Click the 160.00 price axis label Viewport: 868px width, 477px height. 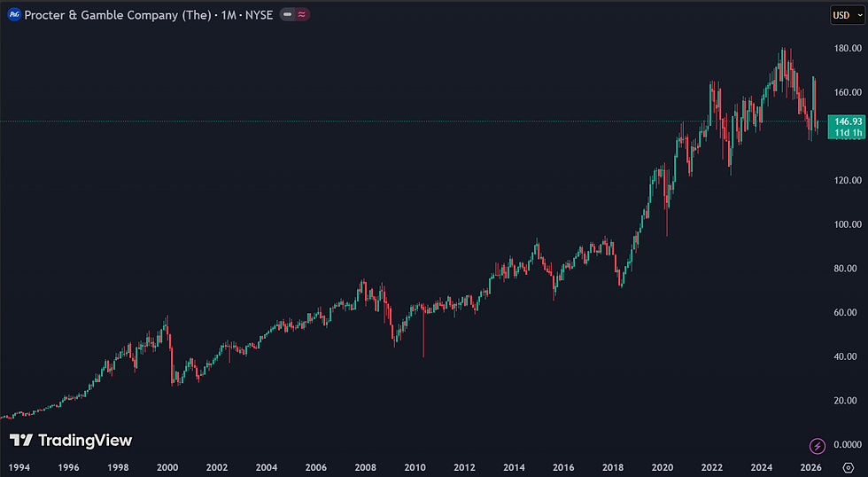click(848, 92)
